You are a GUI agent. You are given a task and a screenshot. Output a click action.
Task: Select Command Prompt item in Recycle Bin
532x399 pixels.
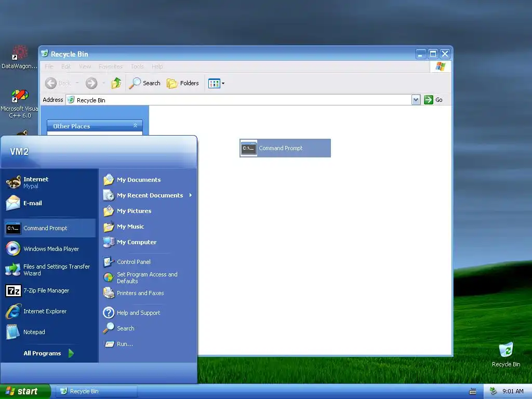point(285,148)
